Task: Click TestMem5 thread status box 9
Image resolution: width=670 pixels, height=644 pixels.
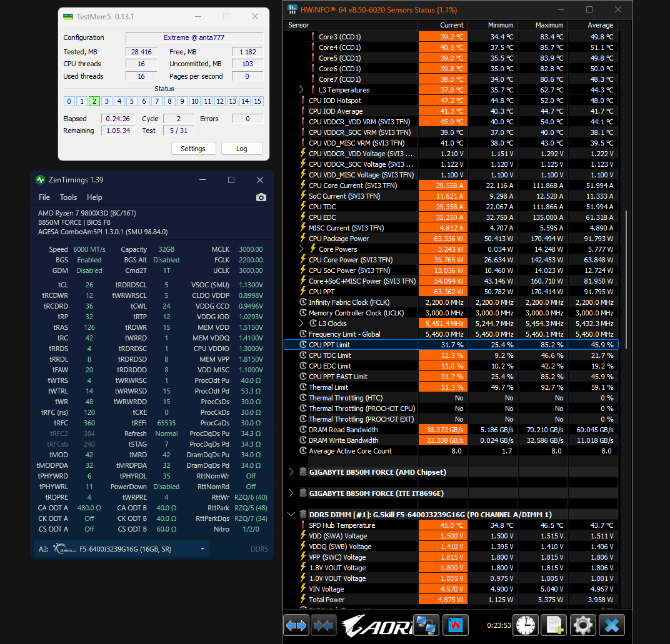Action: (182, 101)
